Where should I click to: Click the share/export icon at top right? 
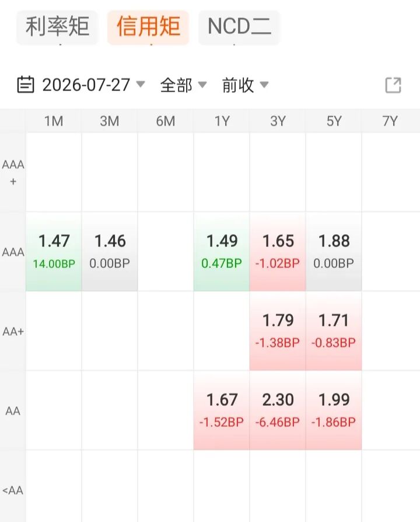[x=393, y=85]
